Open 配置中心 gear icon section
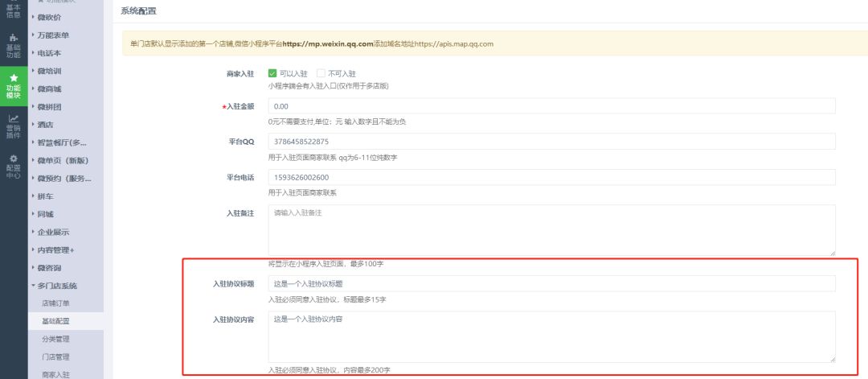The image size is (868, 379). (14, 167)
